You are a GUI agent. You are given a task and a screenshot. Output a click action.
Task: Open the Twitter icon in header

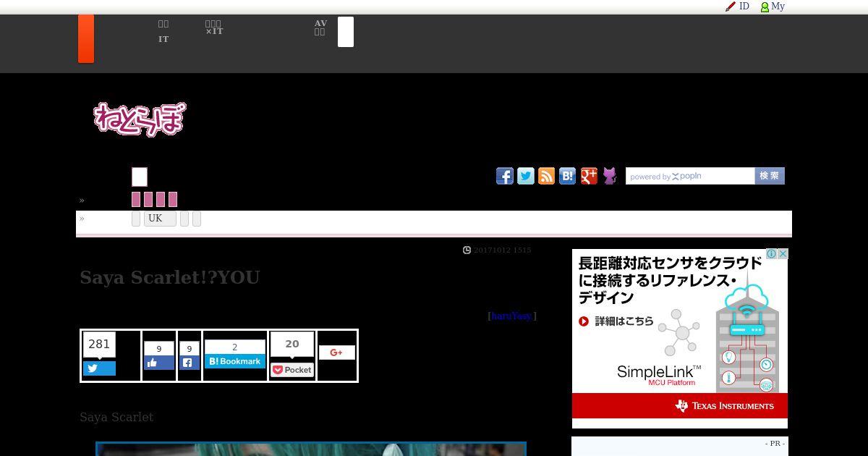point(526,176)
